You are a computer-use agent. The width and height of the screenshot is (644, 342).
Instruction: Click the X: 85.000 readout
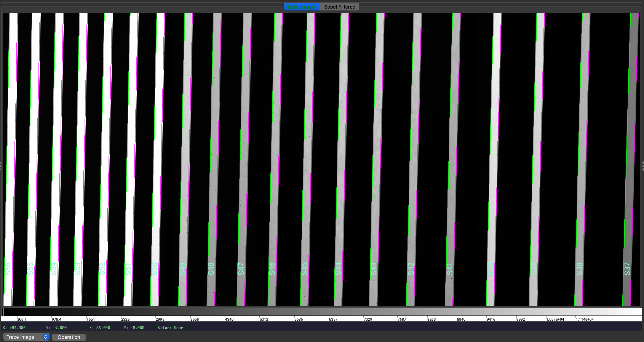[100, 328]
